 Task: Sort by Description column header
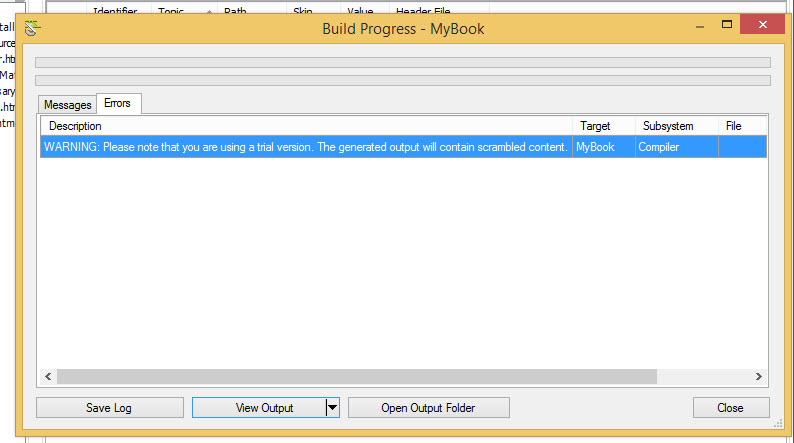tap(306, 126)
